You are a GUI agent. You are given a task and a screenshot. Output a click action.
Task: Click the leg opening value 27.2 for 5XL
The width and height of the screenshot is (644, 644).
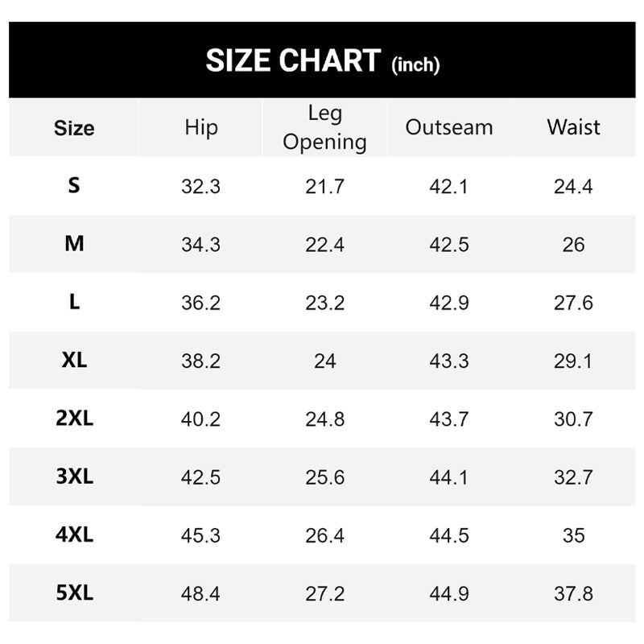(x=324, y=594)
